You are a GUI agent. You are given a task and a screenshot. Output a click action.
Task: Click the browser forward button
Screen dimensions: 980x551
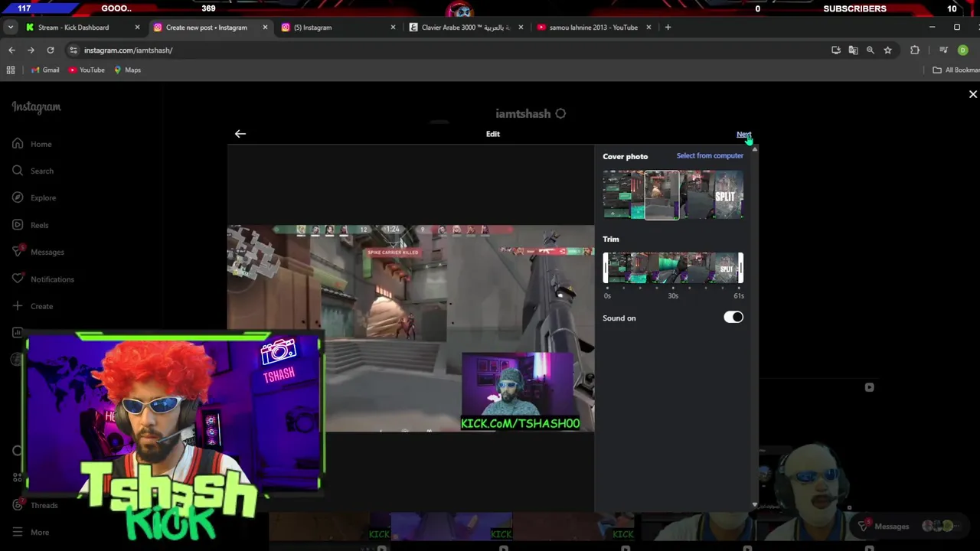(x=31, y=50)
